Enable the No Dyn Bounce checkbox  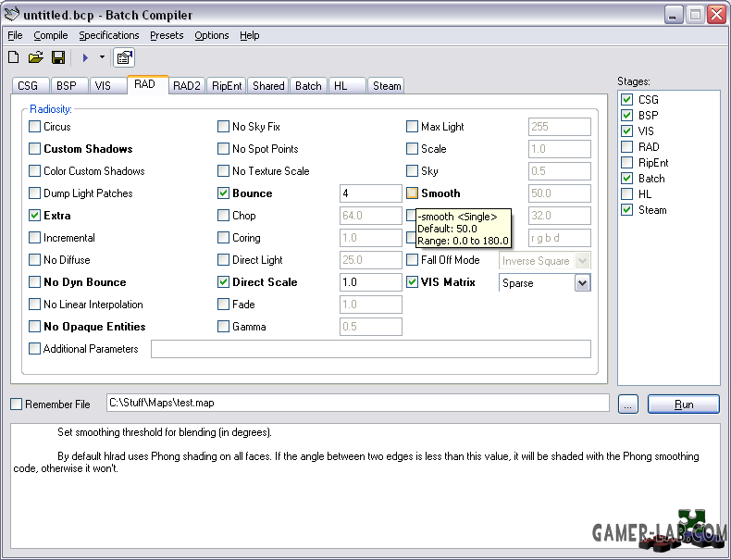point(34,282)
